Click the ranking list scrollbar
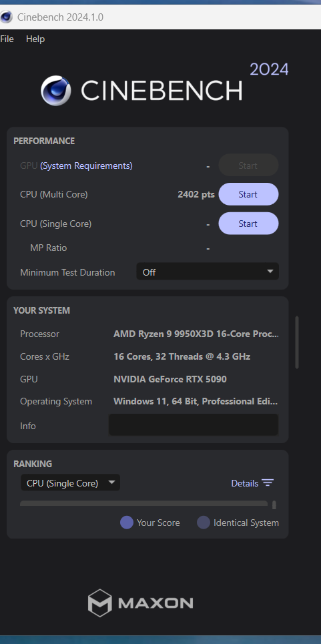 [274, 505]
